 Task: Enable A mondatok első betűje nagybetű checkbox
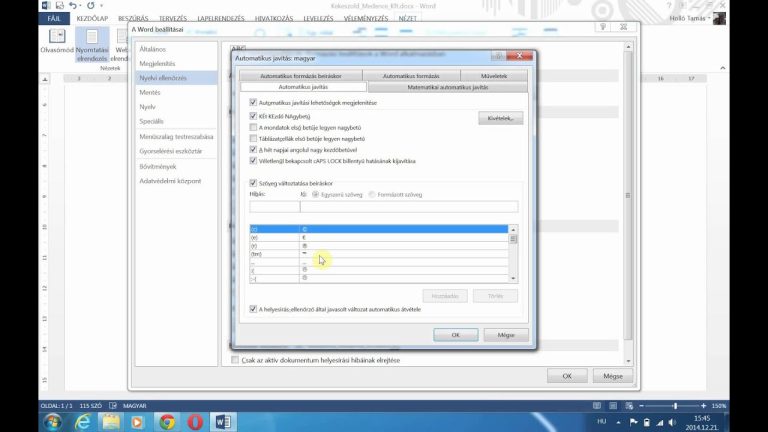[x=253, y=127]
